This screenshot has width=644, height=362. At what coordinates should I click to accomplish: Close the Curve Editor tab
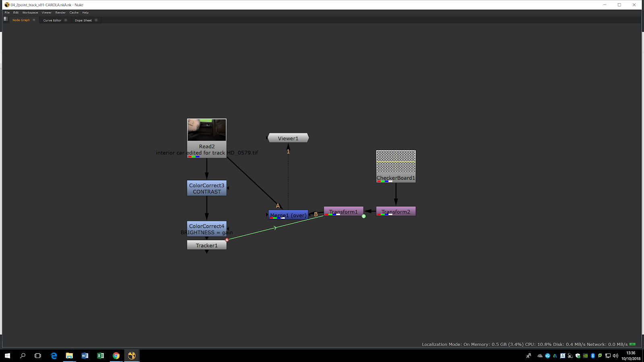66,20
